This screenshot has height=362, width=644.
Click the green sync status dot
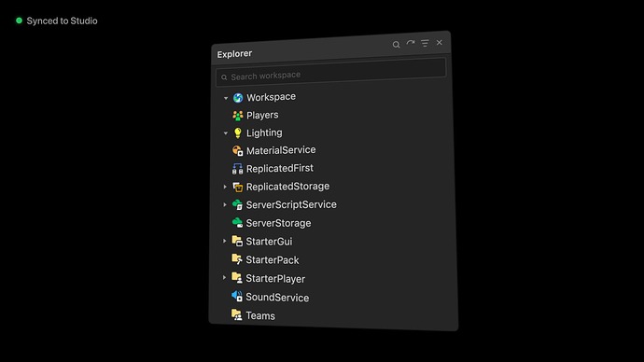pos(19,21)
